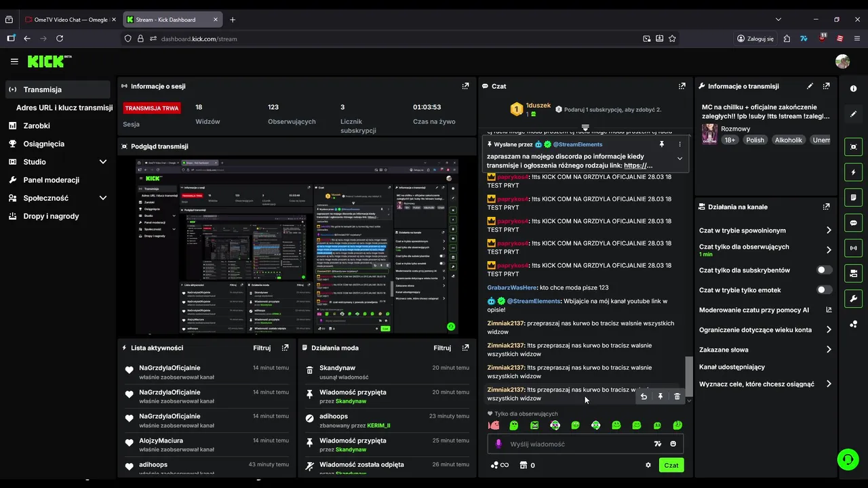Toggle the broadcast signal widget icon in sidebar
Screen dimensions: 868x488
tap(853, 248)
